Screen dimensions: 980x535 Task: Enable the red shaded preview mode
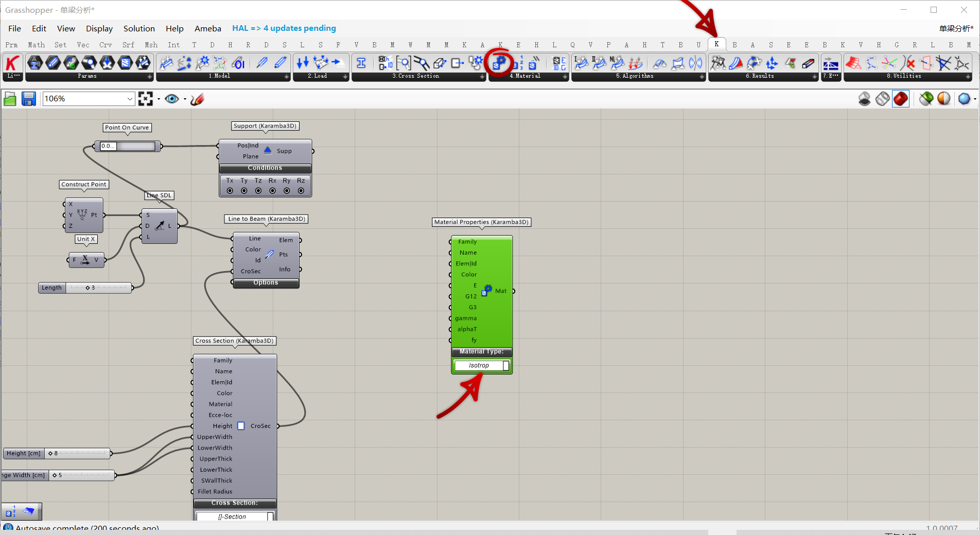[900, 99]
